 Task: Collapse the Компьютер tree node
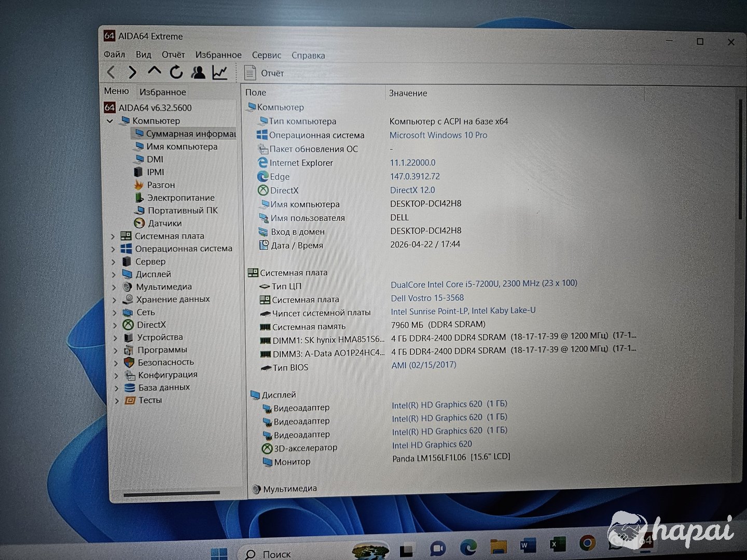(110, 121)
